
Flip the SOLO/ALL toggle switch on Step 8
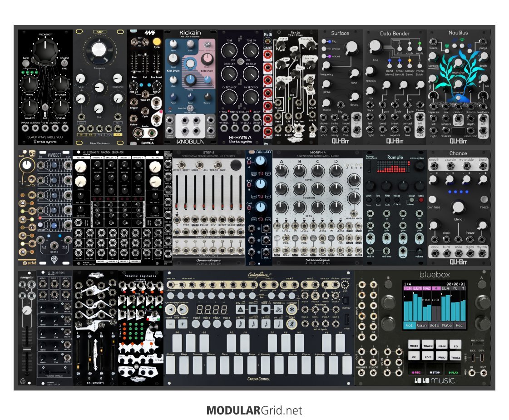[x=200, y=164]
